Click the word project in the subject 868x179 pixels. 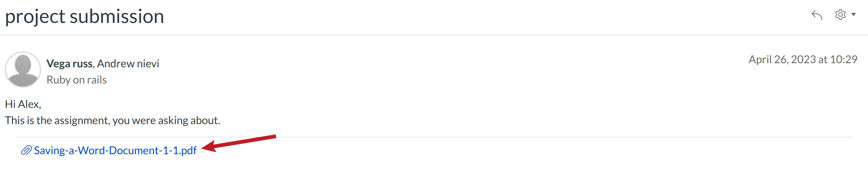click(35, 17)
